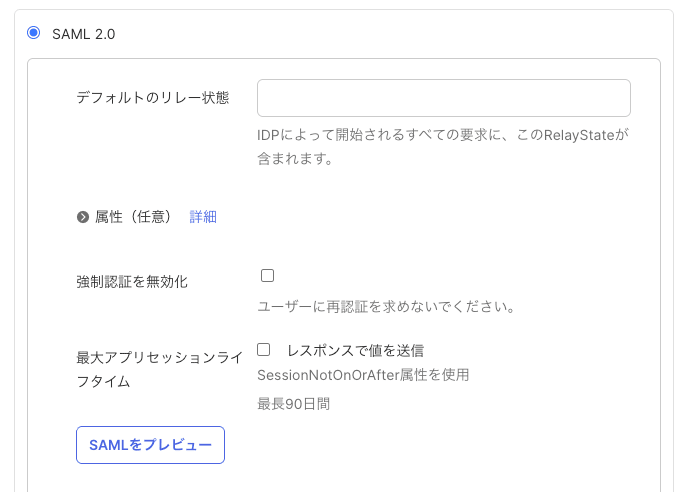Click the ユーザーに再認証を求めないでください help text

385,307
